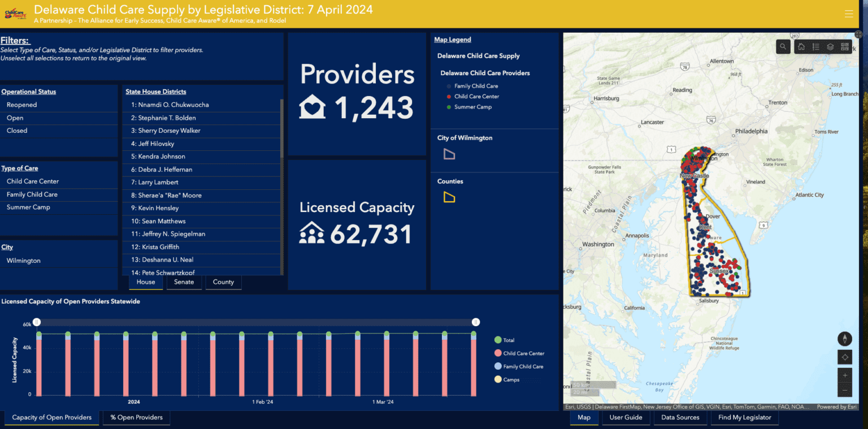Viewport: 868px width, 429px height.
Task: Click the Counties legend polygon symbol
Action: (449, 197)
